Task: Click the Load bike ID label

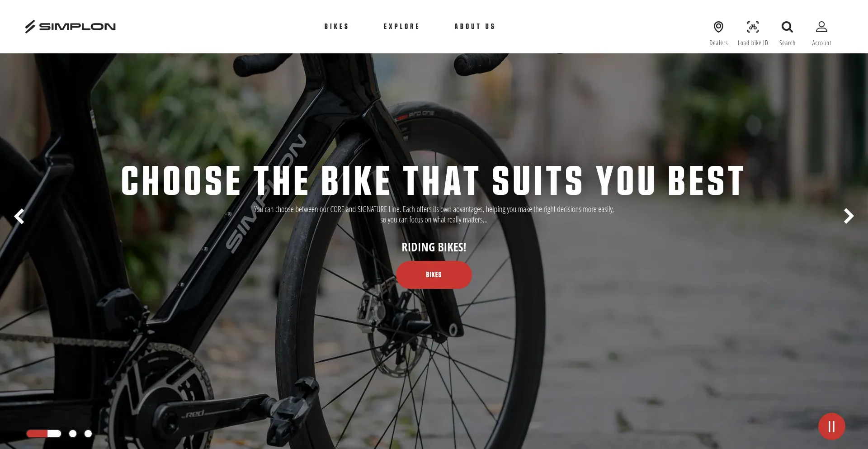Action: [753, 43]
